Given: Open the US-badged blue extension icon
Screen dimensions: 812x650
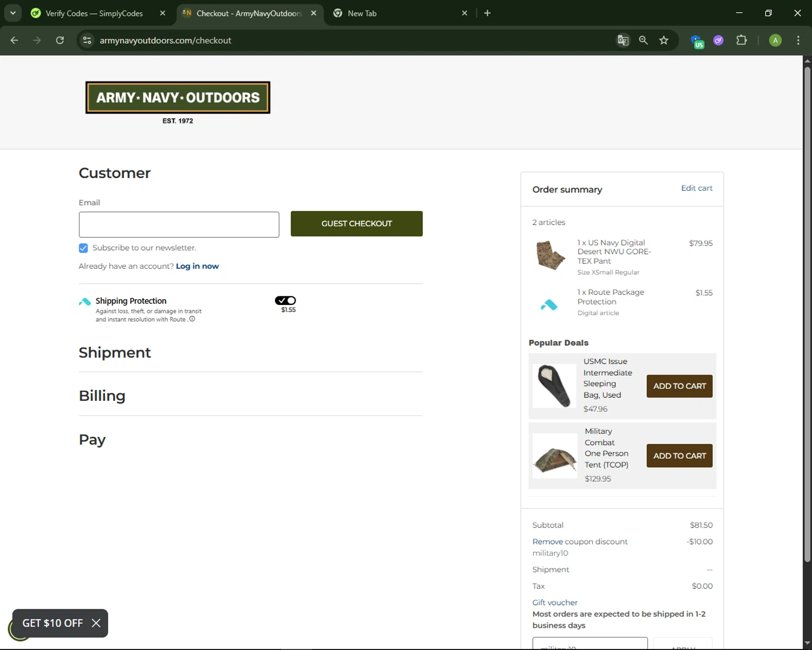Looking at the screenshot, I should (x=697, y=41).
